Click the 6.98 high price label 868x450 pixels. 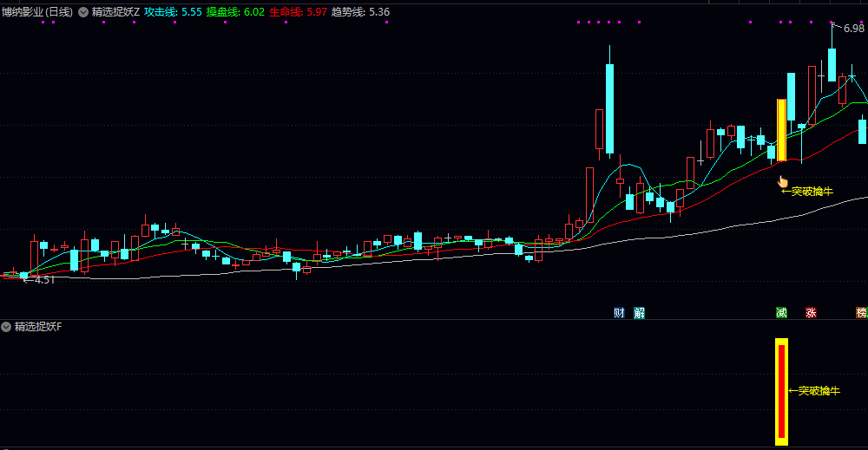[x=853, y=29]
